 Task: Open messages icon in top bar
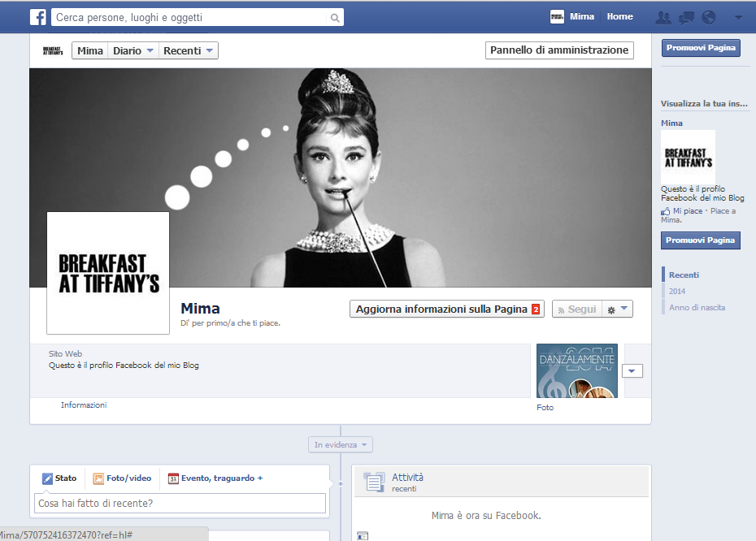(x=686, y=18)
